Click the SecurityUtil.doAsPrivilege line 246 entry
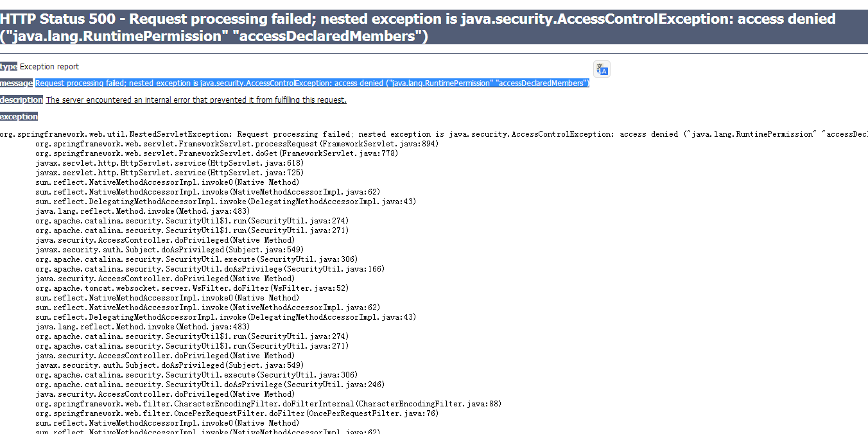 point(210,385)
